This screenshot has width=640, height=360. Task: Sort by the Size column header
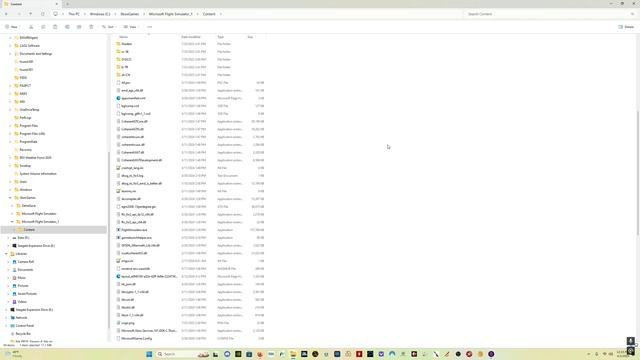250,37
